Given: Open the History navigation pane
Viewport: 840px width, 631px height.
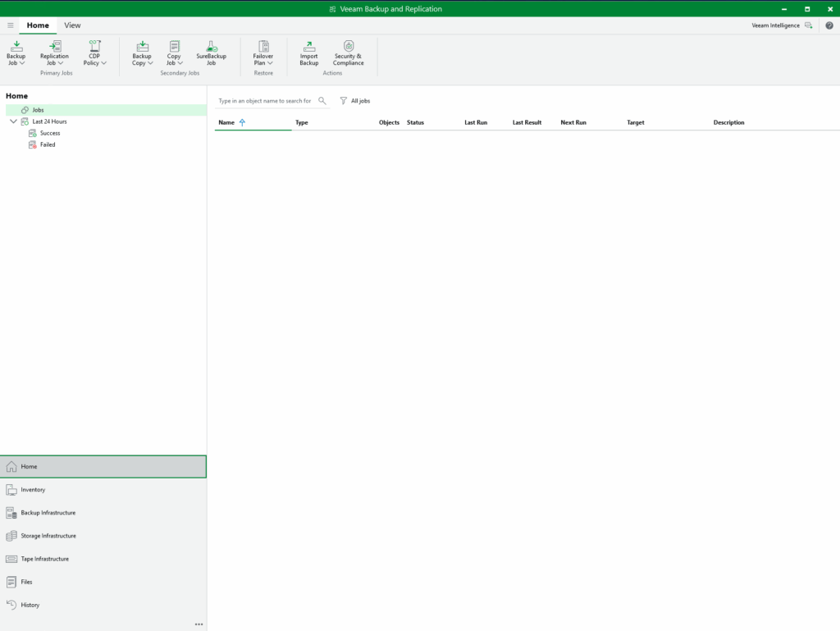Looking at the screenshot, I should click(x=30, y=605).
